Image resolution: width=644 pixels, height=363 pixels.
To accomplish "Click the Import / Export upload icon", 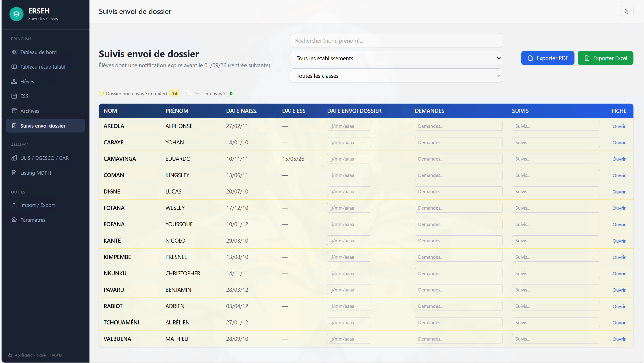I will coord(14,205).
